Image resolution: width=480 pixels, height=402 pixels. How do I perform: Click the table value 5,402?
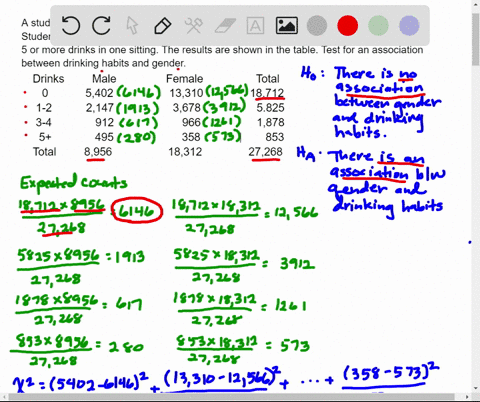[x=100, y=93]
